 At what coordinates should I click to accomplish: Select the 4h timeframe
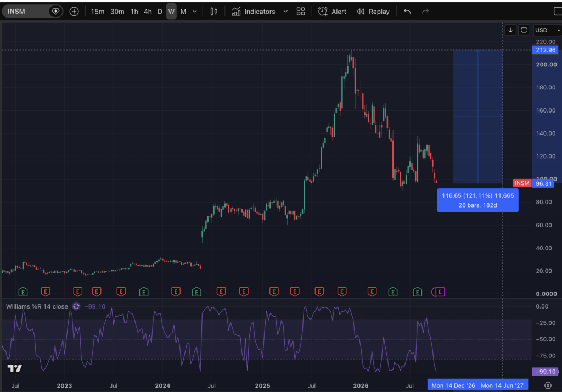click(148, 12)
